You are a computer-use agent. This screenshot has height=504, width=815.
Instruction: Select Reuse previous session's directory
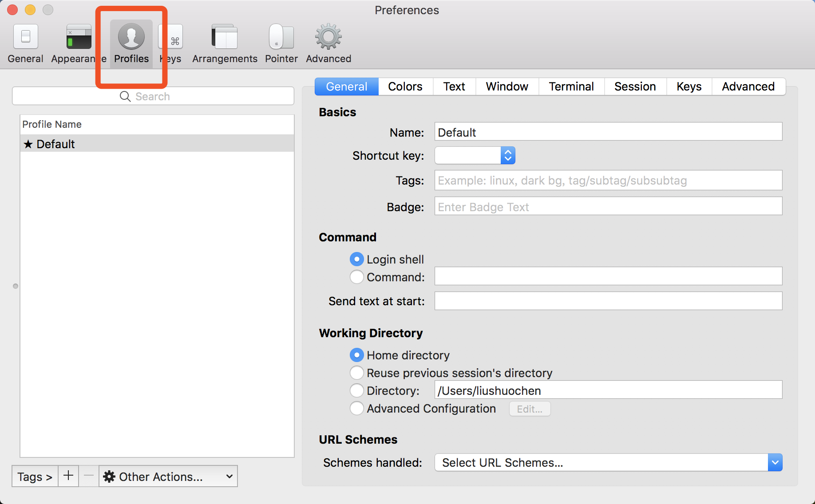tap(356, 373)
